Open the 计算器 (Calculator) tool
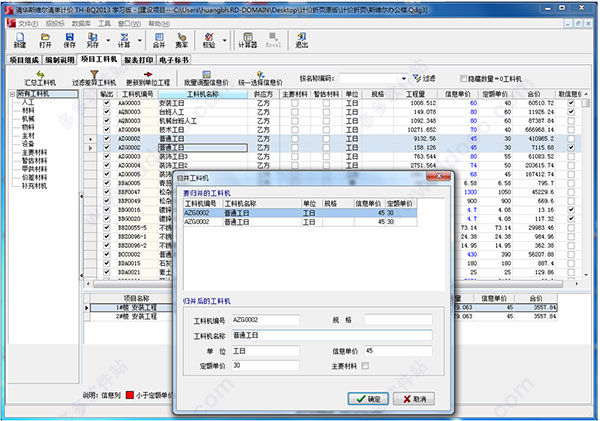 248,40
